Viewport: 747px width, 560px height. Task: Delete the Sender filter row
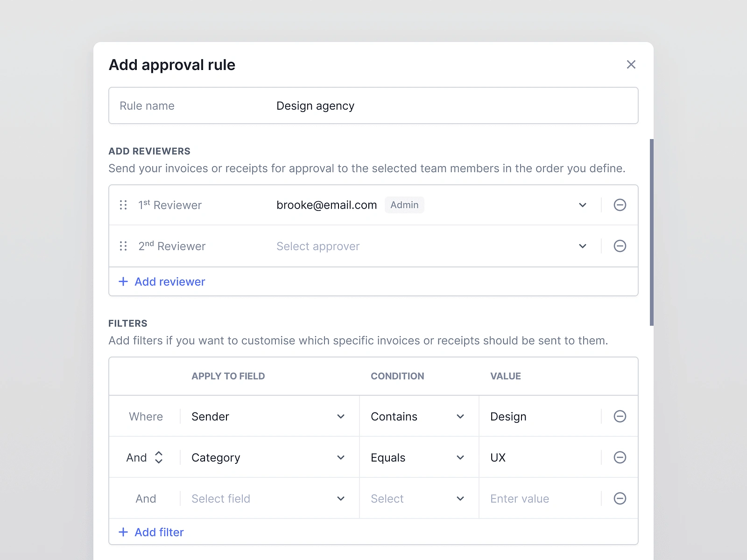pos(620,416)
